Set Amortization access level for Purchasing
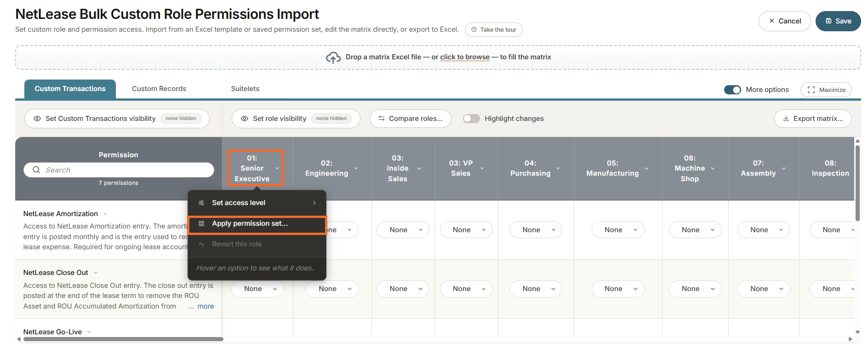The height and width of the screenshot is (349, 868). click(536, 230)
